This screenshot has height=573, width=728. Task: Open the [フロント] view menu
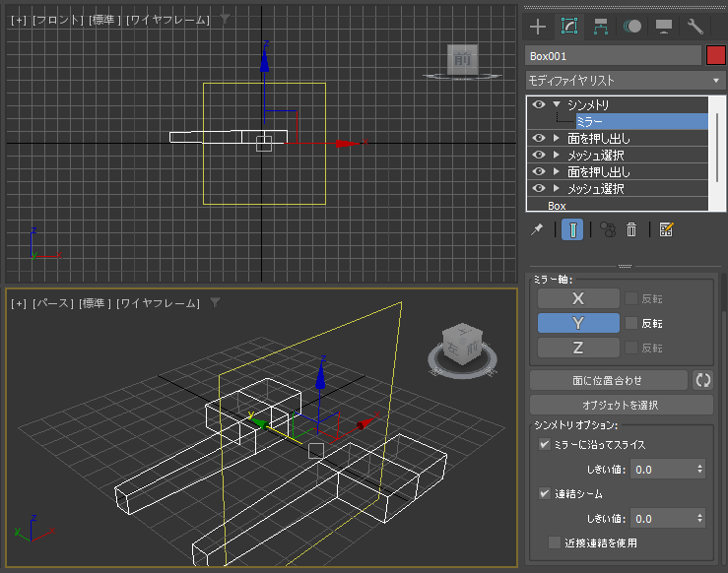pos(58,20)
